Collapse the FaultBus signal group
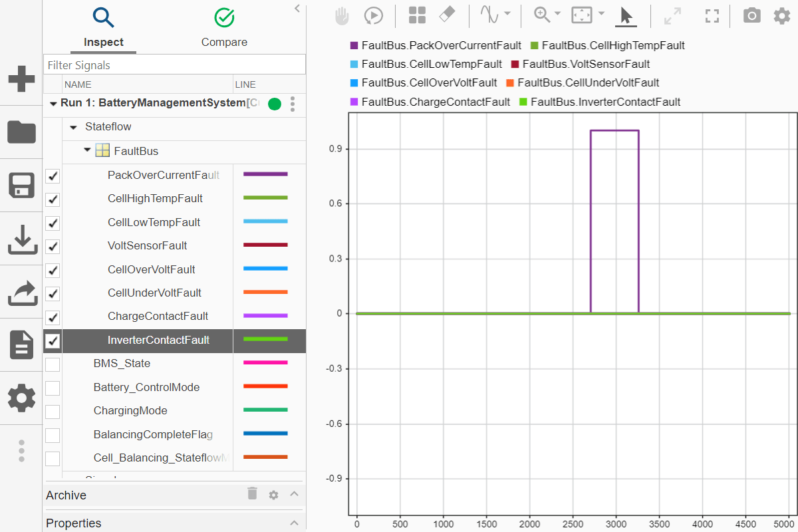The image size is (798, 532). coord(86,150)
